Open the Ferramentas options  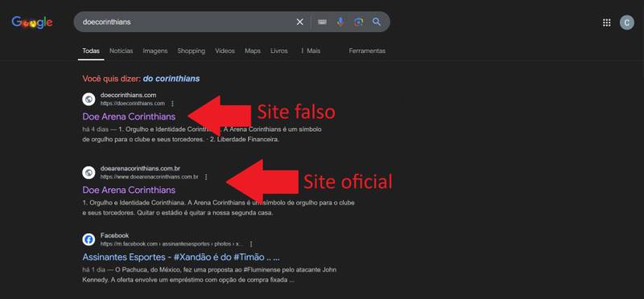(x=367, y=51)
